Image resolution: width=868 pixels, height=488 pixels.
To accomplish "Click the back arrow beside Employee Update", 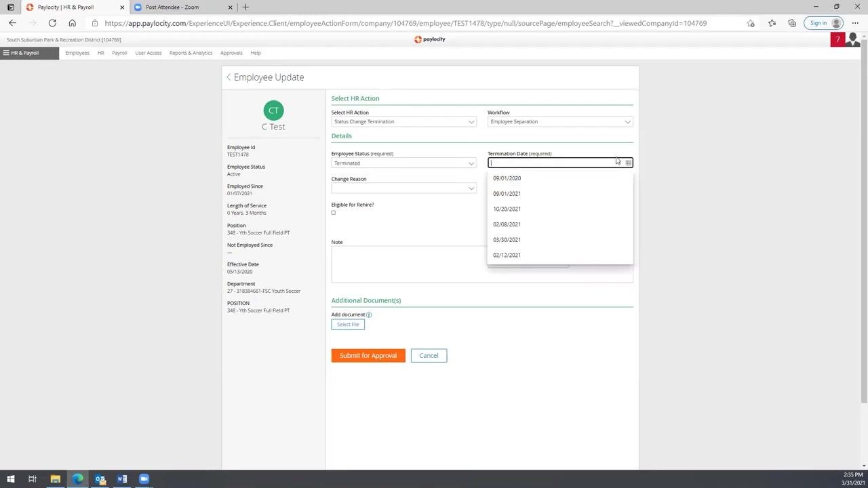I will pos(229,77).
